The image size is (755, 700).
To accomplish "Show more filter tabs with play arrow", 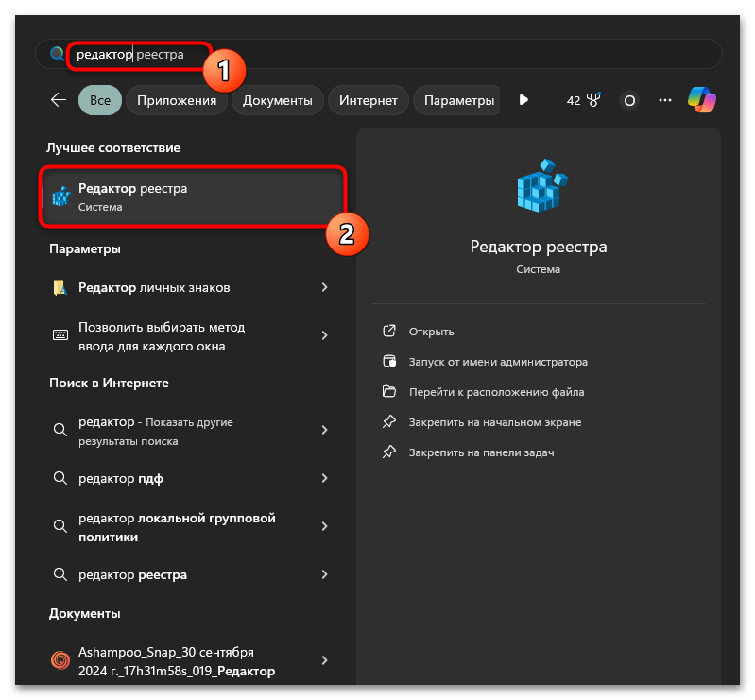I will 523,99.
